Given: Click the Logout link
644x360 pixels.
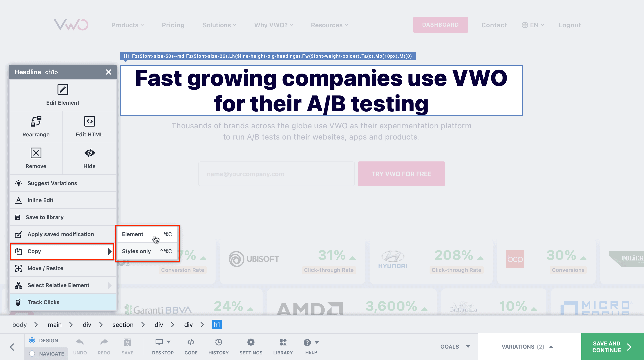Looking at the screenshot, I should point(569,25).
